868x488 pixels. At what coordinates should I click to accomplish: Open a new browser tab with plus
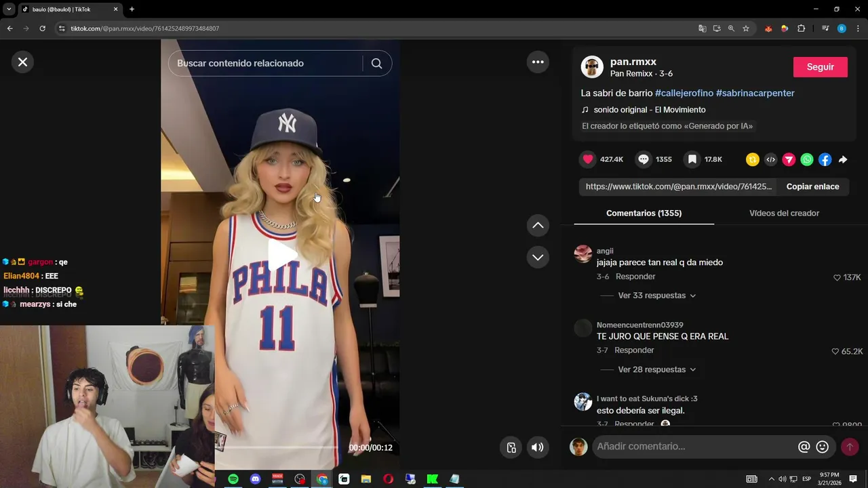[132, 9]
